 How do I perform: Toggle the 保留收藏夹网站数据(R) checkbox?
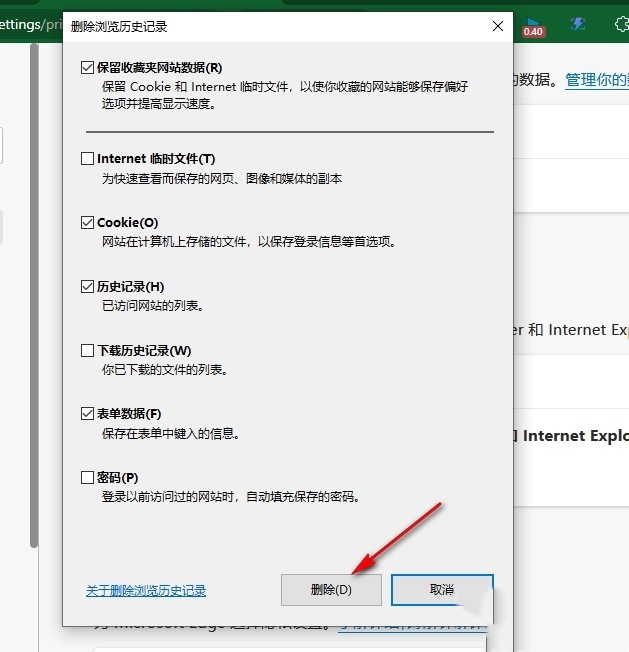[87, 67]
